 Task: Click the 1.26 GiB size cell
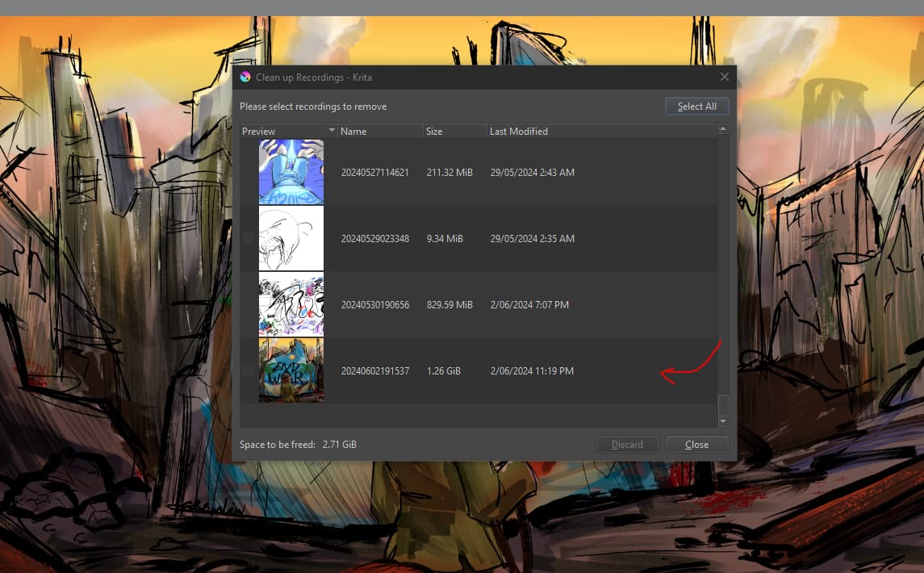(x=444, y=370)
